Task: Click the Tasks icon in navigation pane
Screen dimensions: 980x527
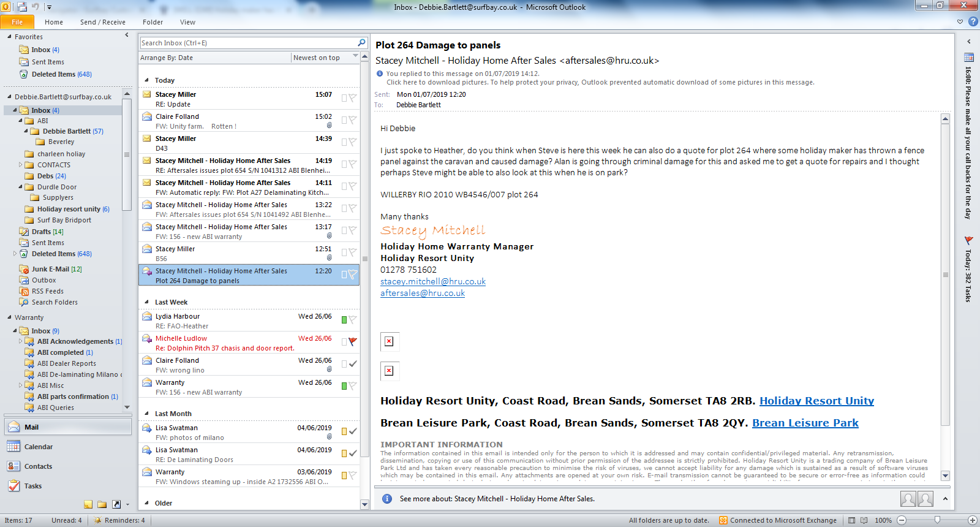Action: (13, 486)
